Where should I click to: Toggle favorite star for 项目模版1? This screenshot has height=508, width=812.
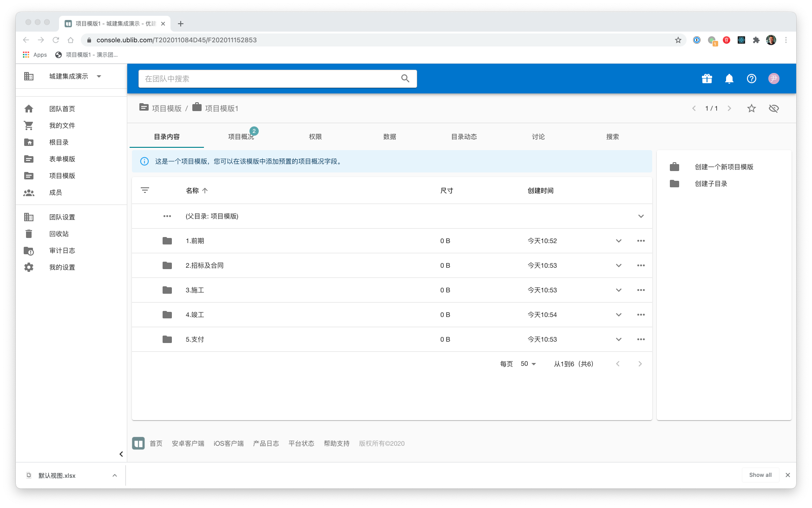tap(751, 108)
